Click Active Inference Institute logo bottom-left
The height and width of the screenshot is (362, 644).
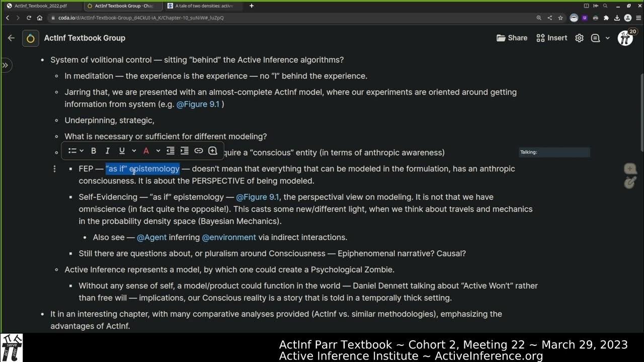click(x=11, y=347)
